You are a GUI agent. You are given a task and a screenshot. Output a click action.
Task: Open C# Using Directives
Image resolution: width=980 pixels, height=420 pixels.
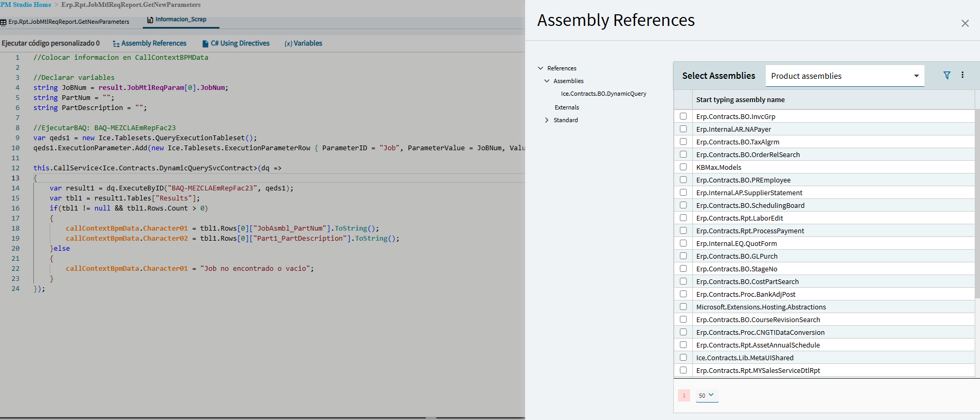coord(236,43)
